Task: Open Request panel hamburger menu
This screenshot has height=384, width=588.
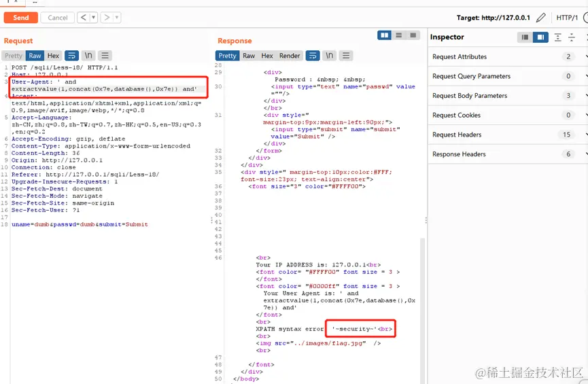Action: [105, 56]
